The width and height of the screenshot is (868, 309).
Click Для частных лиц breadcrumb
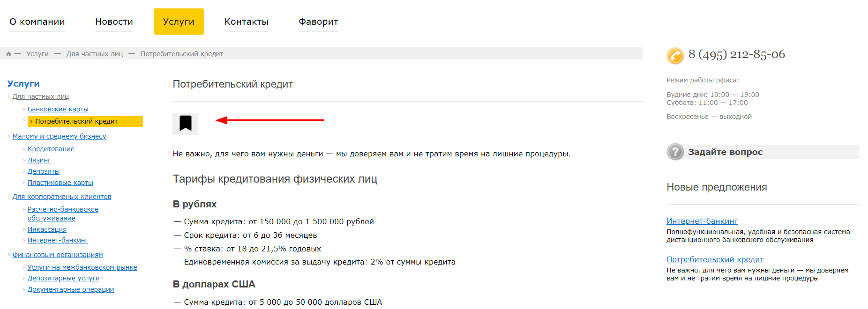[x=95, y=54]
